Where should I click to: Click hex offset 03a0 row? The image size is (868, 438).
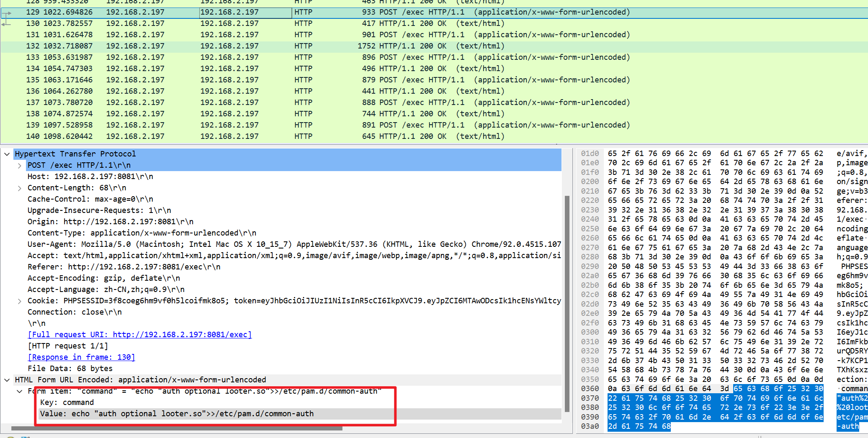(722, 426)
